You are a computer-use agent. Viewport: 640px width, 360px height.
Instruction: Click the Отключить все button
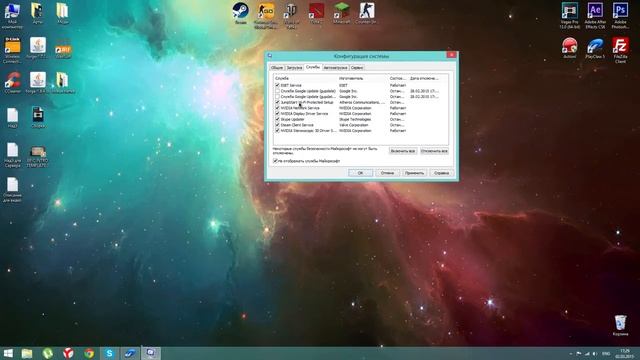434,151
